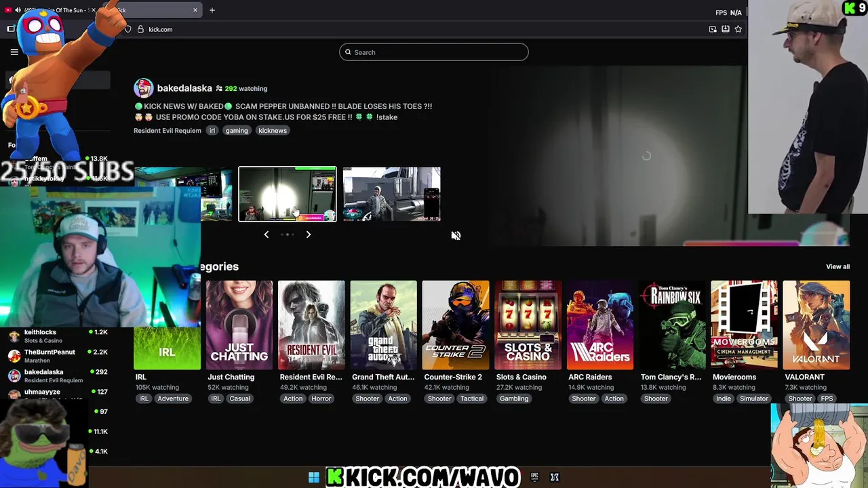The image size is (868, 488).
Task: Click TheBurntPeanut avatar in the sidebar
Action: point(14,356)
